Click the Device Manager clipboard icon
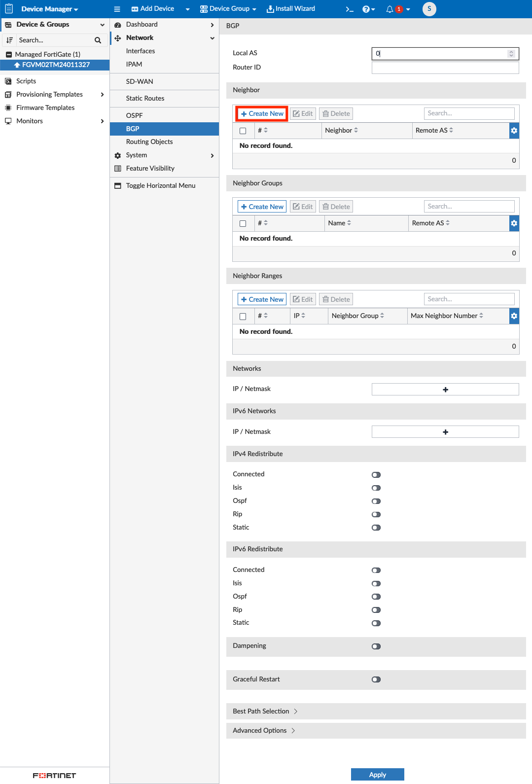This screenshot has height=784, width=532. click(x=9, y=9)
